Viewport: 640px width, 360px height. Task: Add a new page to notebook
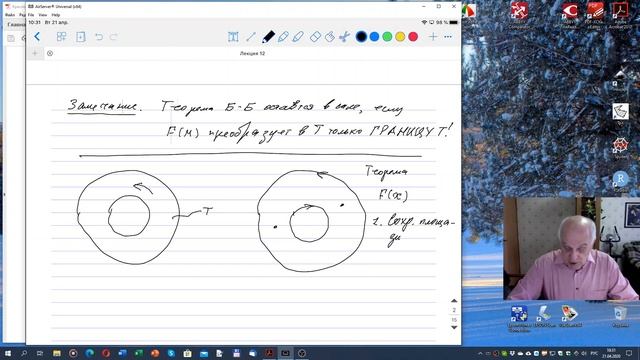click(x=81, y=37)
